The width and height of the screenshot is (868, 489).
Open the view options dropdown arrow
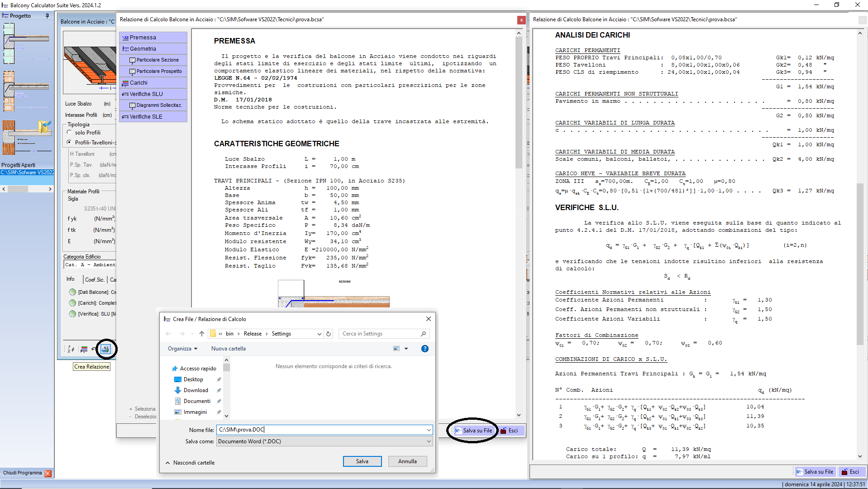coord(406,349)
